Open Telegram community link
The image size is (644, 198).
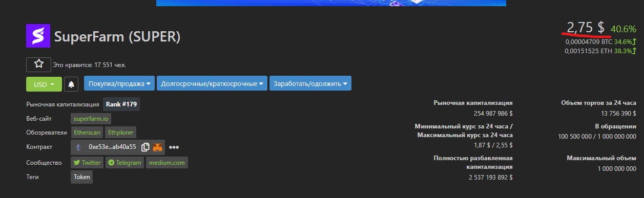pos(125,163)
